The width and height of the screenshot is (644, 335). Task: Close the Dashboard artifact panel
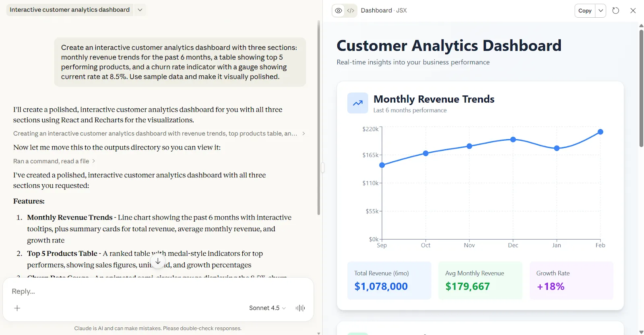coord(633,10)
